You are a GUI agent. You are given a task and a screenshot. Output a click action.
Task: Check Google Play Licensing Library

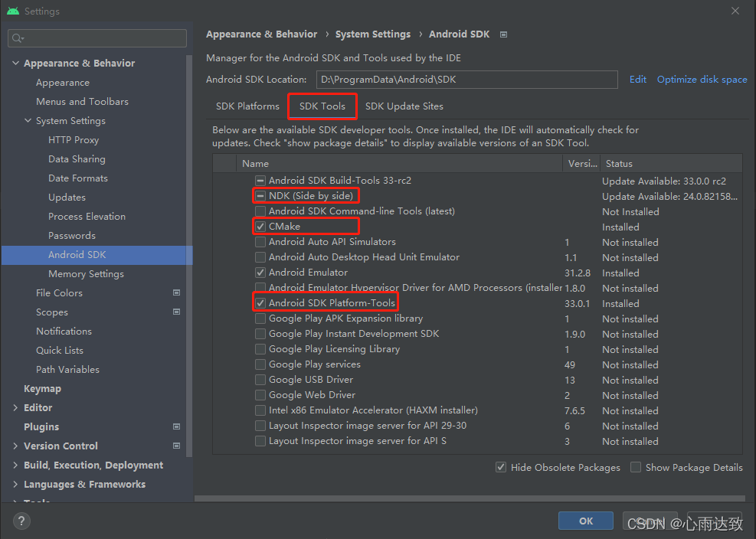[x=260, y=349]
